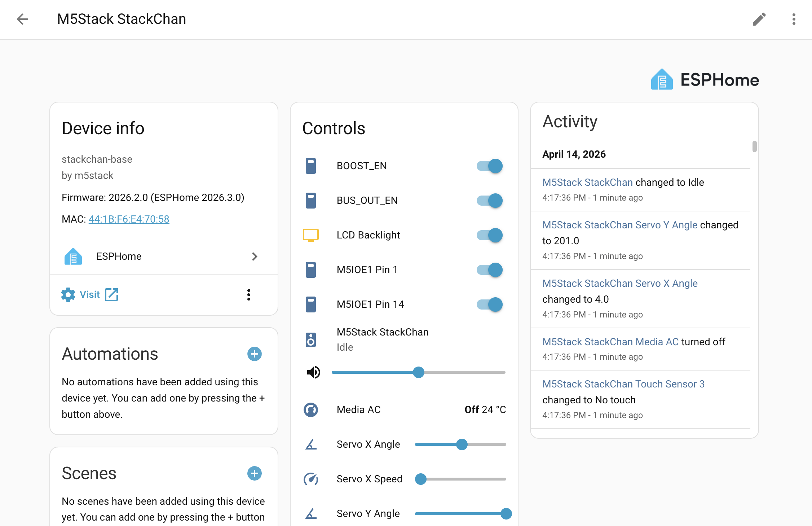Click the LCD Backlight monitor icon

click(x=310, y=235)
